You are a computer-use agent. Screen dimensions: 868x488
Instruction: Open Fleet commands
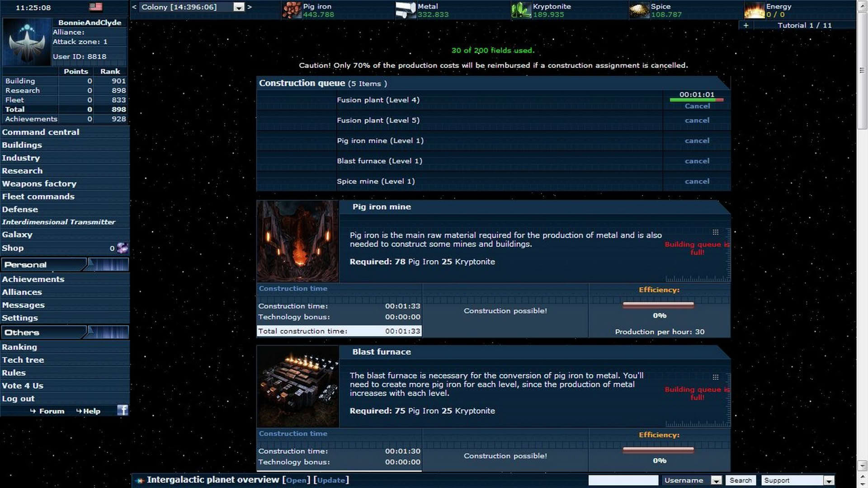[38, 197]
